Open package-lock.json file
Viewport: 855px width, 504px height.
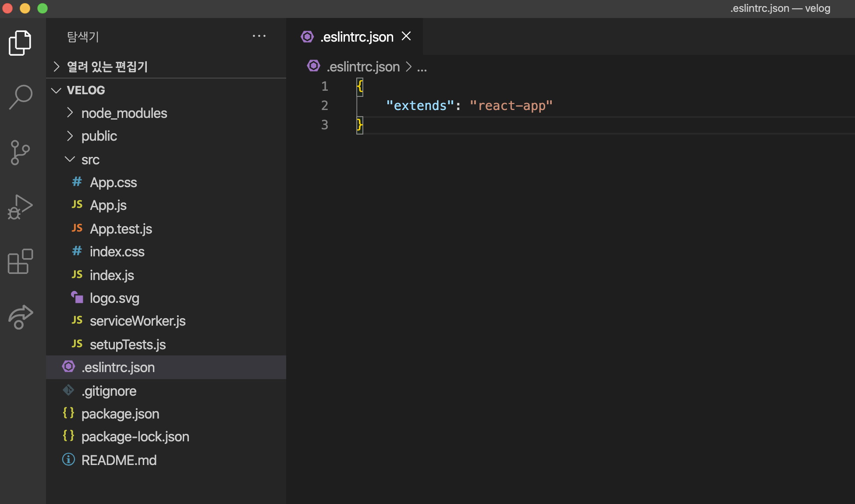click(x=166, y=437)
